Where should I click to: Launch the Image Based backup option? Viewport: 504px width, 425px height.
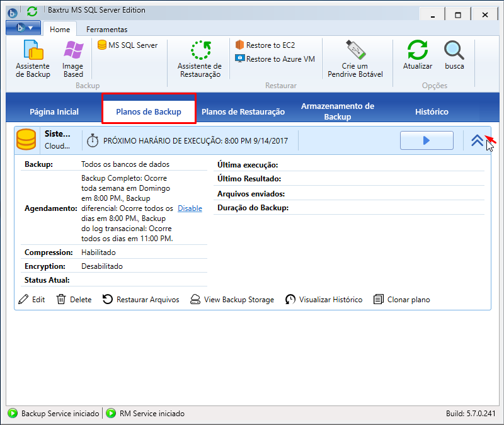[73, 59]
